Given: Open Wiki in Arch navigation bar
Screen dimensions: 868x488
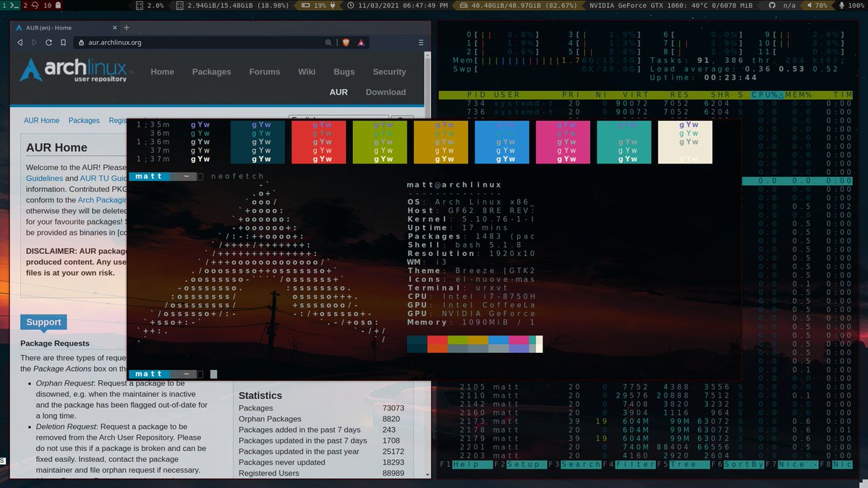Looking at the screenshot, I should point(307,72).
